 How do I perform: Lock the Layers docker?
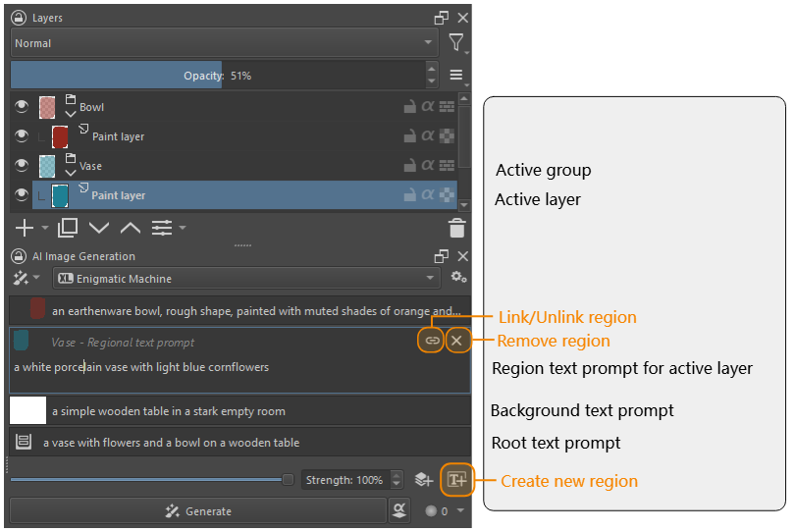click(19, 18)
